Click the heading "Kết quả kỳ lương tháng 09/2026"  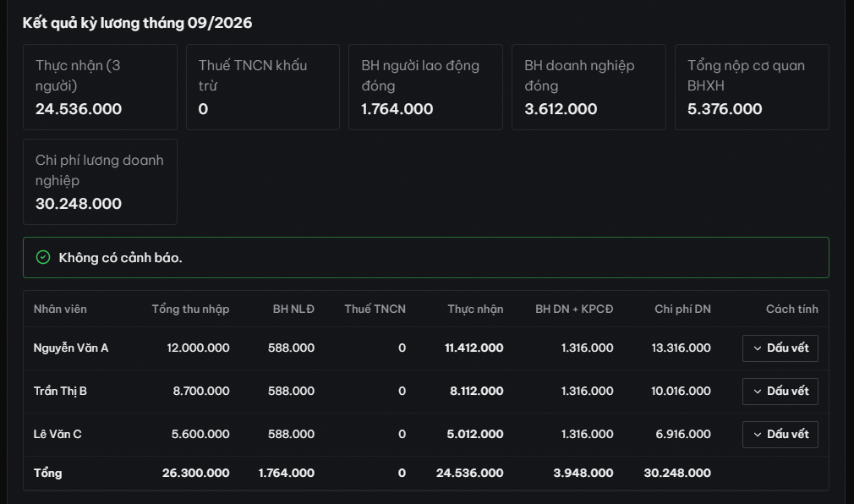point(137,23)
